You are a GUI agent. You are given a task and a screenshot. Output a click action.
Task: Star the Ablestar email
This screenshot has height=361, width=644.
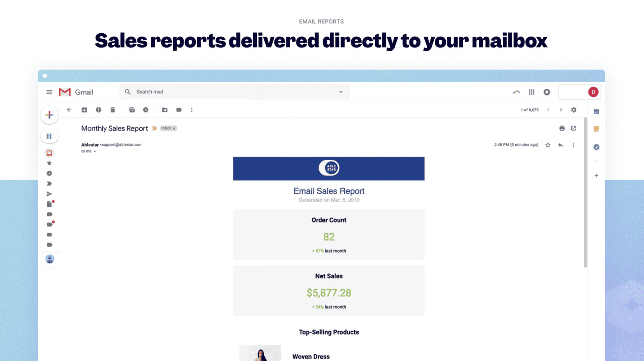click(x=548, y=145)
